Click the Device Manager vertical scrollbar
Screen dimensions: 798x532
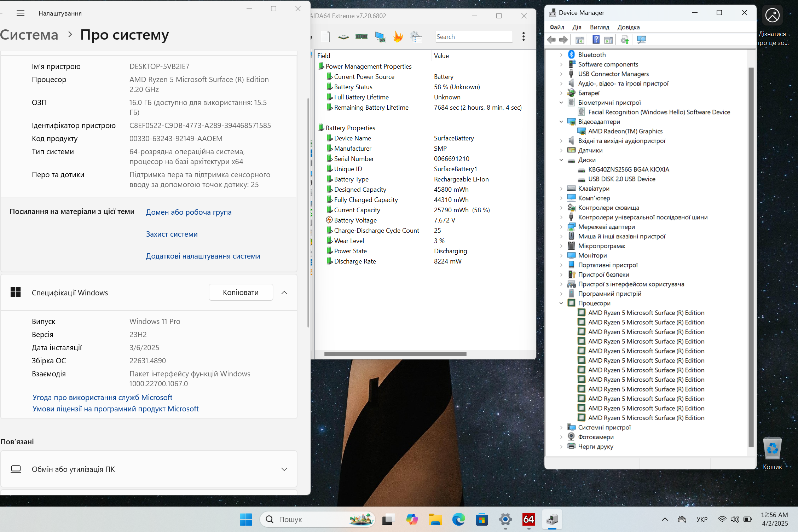point(751,257)
